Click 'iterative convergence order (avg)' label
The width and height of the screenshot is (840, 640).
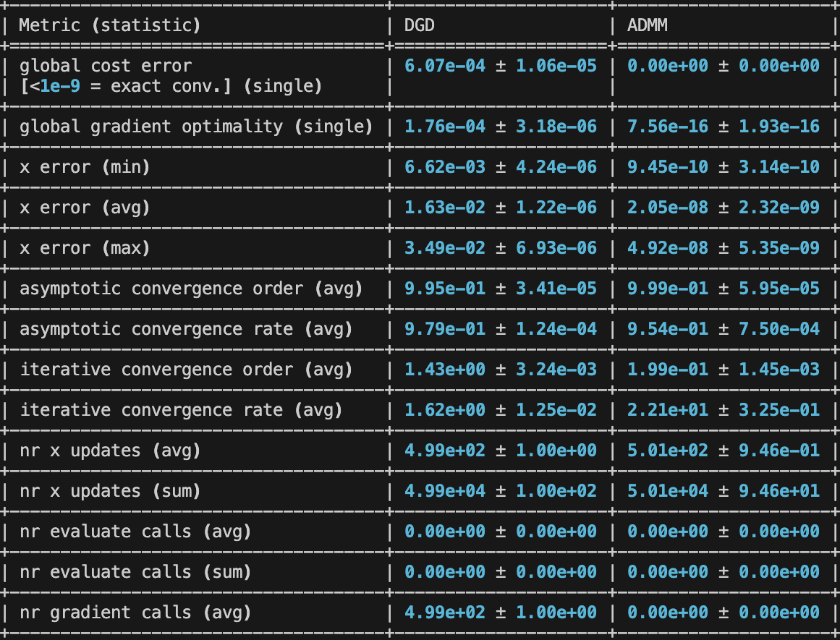(x=186, y=370)
